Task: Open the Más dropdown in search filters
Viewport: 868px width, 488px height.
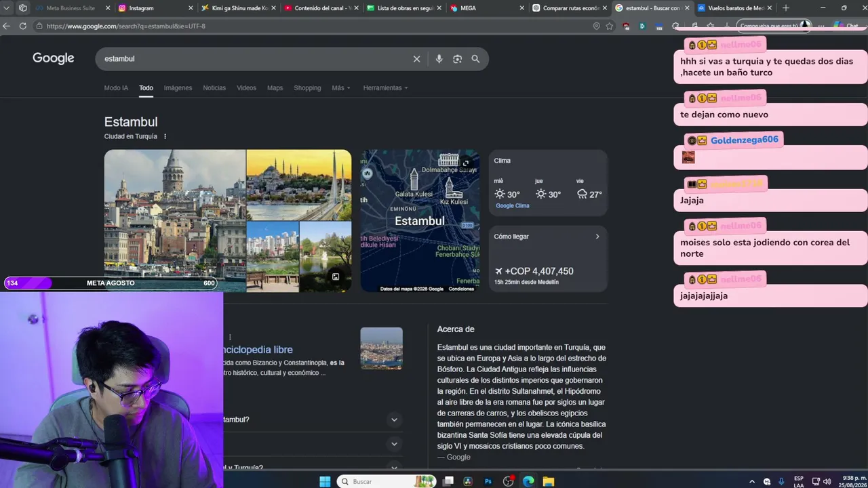Action: 341,87
